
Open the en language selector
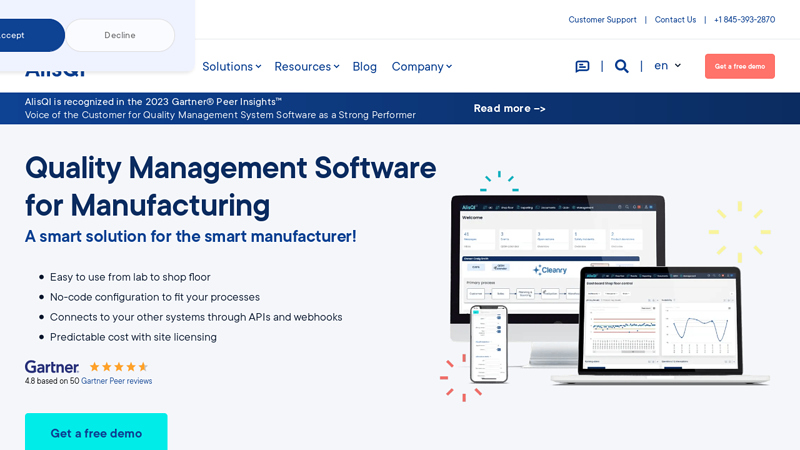click(x=667, y=65)
